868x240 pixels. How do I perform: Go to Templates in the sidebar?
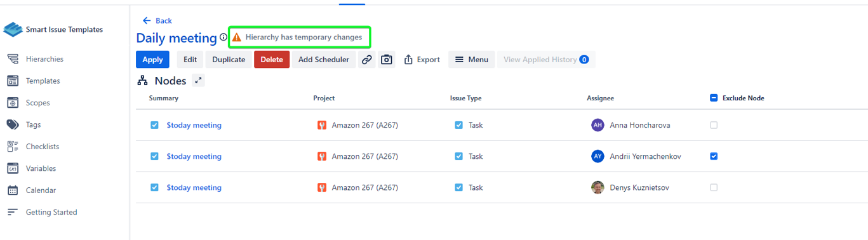43,81
